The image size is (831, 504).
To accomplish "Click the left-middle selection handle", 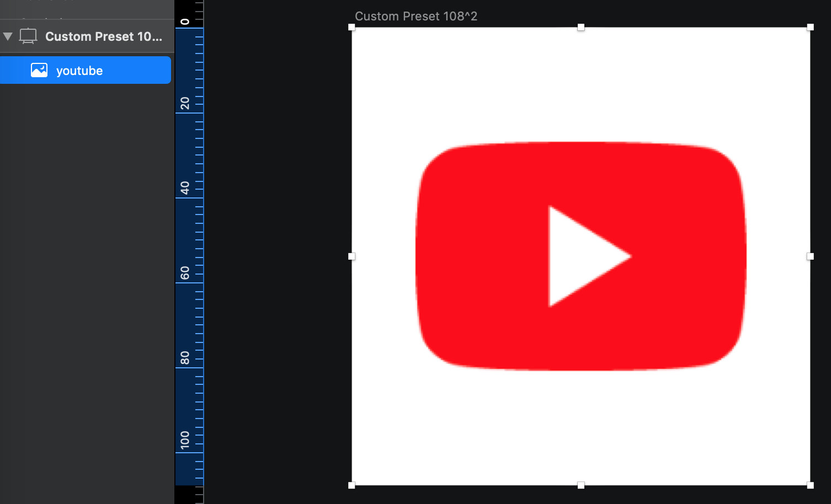I will point(352,256).
